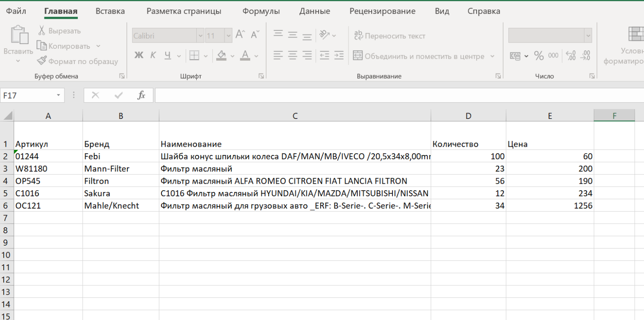Expand the Вставить paste options arrow
The height and width of the screenshot is (320, 644).
tap(18, 61)
